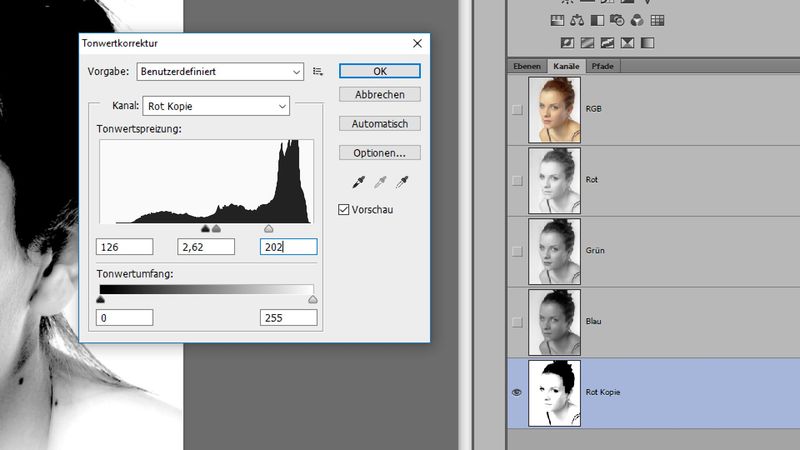Hide the Rot Kopie channel

tap(517, 392)
